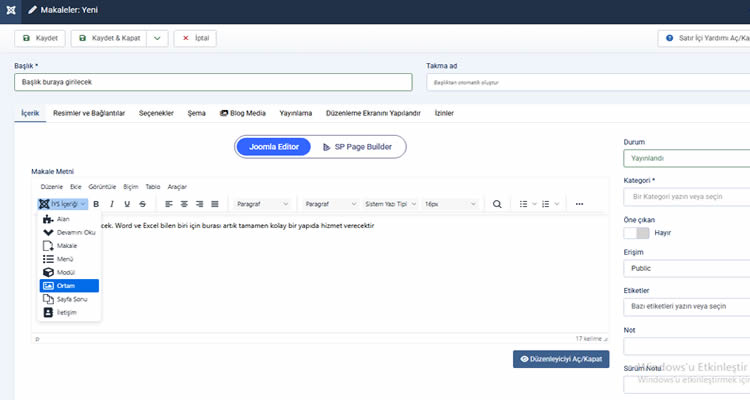Choose Ortam from the İYS İçeriği menu
Viewport: 750px width, 400px height.
click(69, 285)
